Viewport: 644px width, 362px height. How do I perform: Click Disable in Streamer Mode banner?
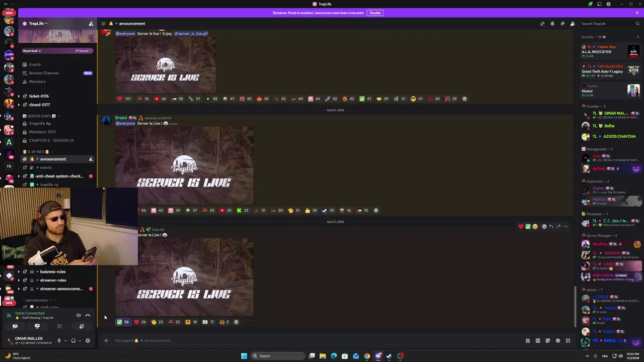pos(375,13)
